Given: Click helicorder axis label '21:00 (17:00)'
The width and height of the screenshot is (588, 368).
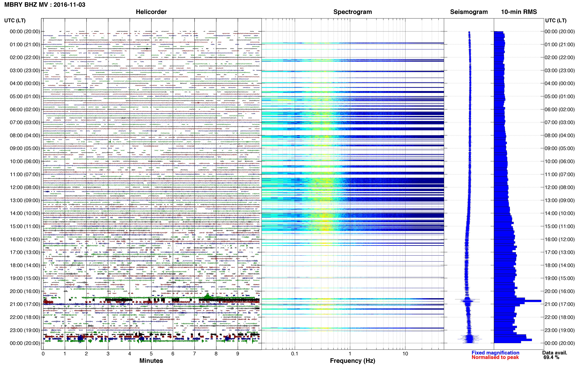Looking at the screenshot, I should coord(25,304).
